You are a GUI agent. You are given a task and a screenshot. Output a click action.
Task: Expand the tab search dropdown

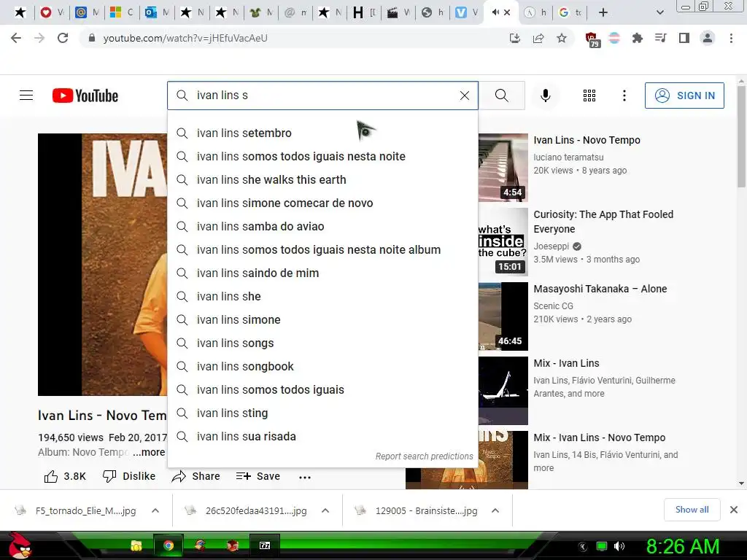[659, 12]
